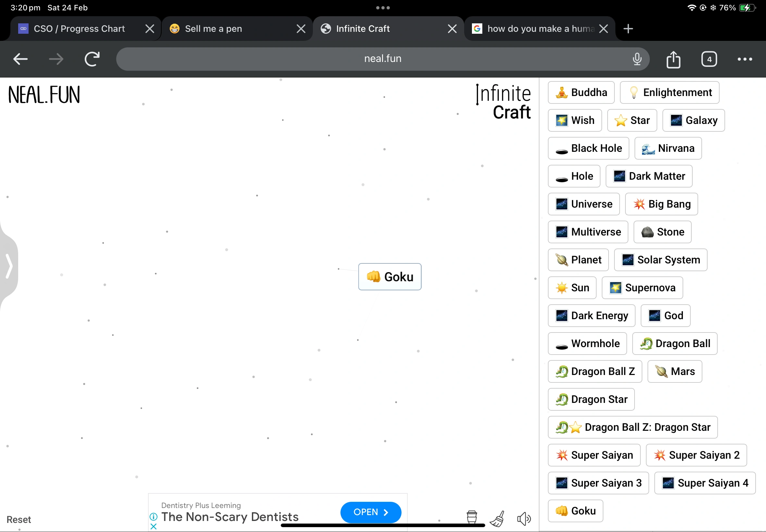Tap the microphone icon in address bar
The image size is (766, 532).
(x=636, y=59)
